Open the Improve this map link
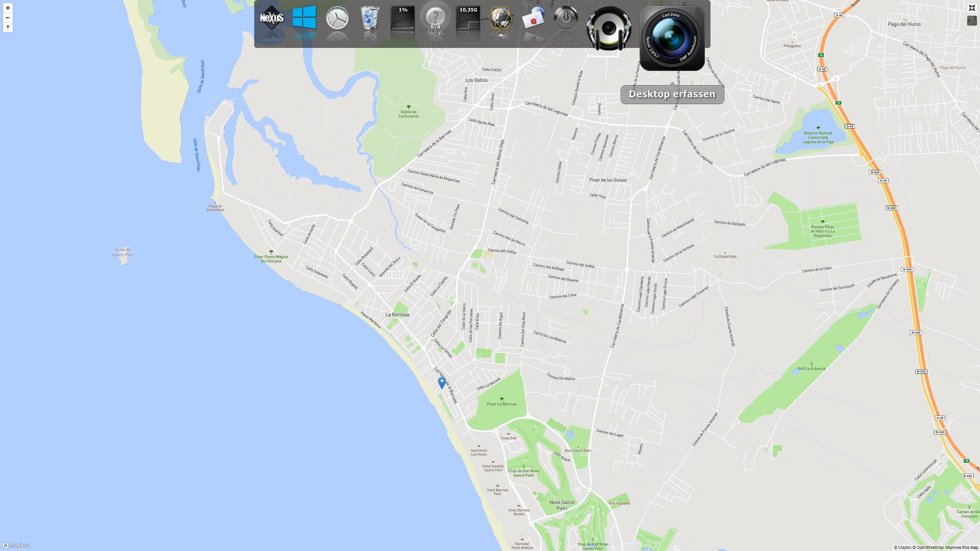The height and width of the screenshot is (551, 980). coord(962,547)
